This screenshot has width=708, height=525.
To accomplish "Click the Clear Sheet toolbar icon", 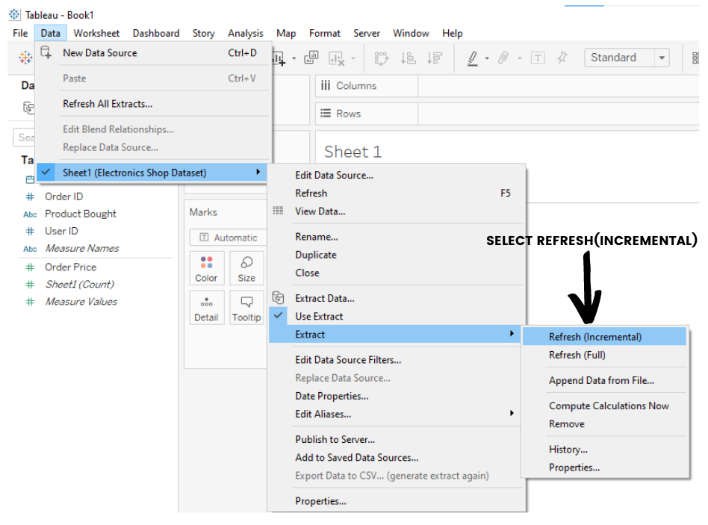I will pyautogui.click(x=337, y=58).
